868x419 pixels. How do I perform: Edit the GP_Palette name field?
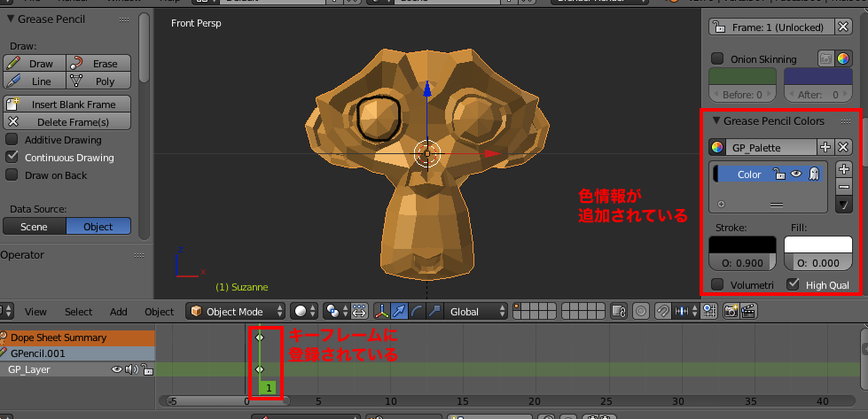[771, 148]
